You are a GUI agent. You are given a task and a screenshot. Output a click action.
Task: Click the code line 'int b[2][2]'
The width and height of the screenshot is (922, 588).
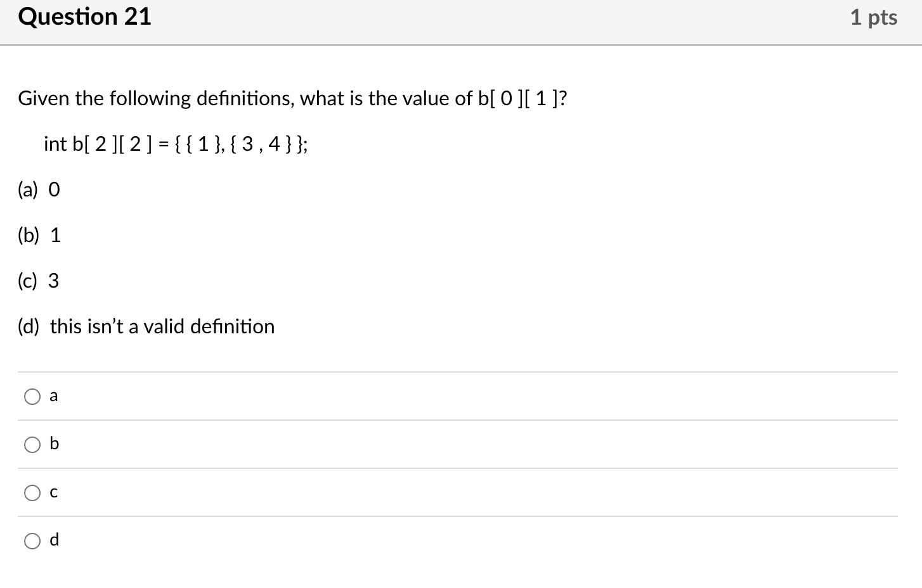(x=175, y=144)
